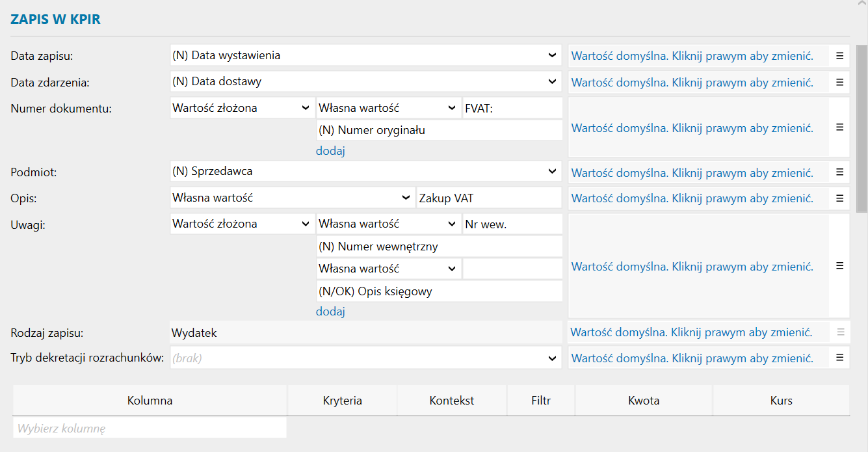
Task: Open hamburger menu in Podmiot row
Action: click(839, 172)
